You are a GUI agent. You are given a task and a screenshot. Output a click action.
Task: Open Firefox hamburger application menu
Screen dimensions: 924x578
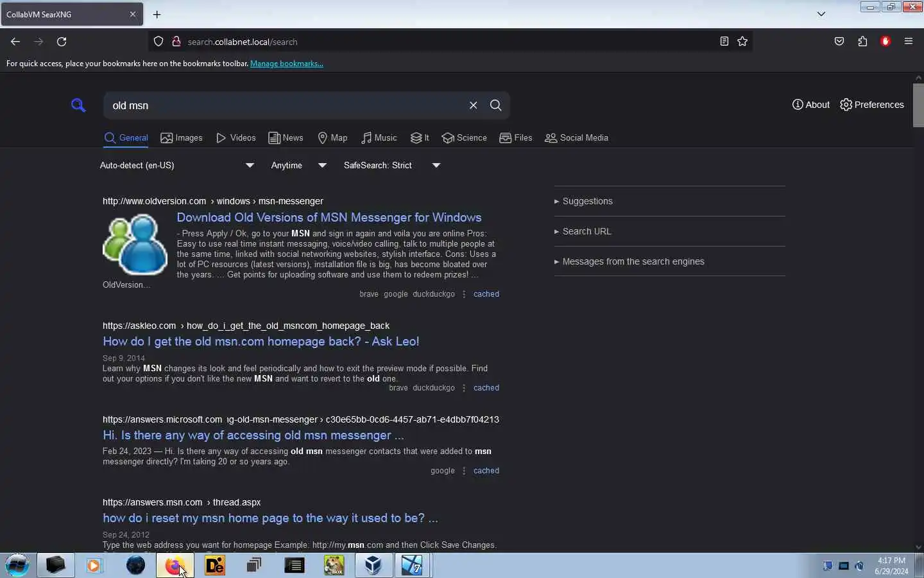tap(909, 42)
